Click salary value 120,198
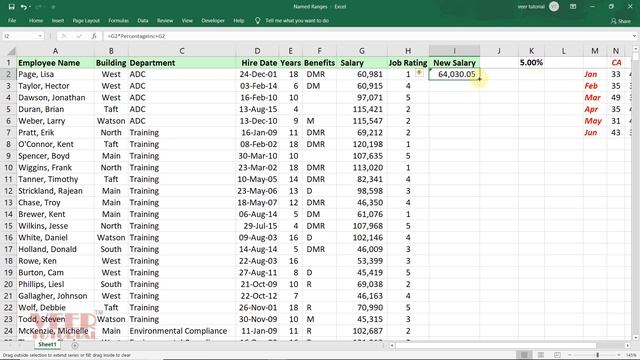640x360 pixels. [x=362, y=144]
